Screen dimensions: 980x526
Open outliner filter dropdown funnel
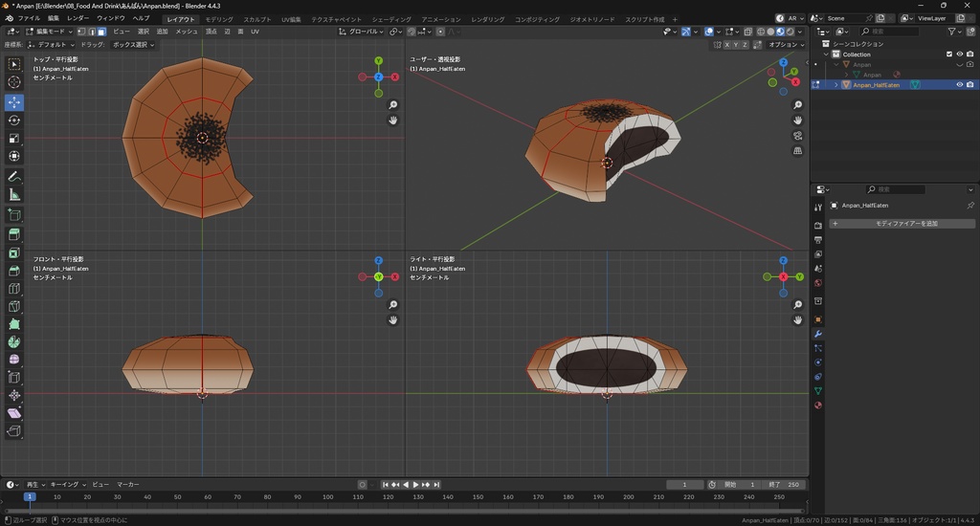955,32
